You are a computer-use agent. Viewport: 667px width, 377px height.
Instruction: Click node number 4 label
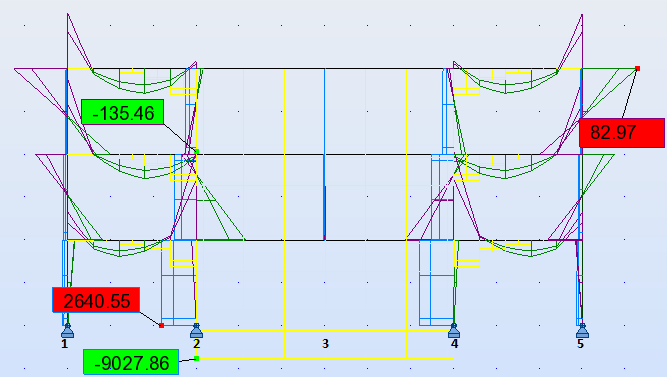click(454, 344)
